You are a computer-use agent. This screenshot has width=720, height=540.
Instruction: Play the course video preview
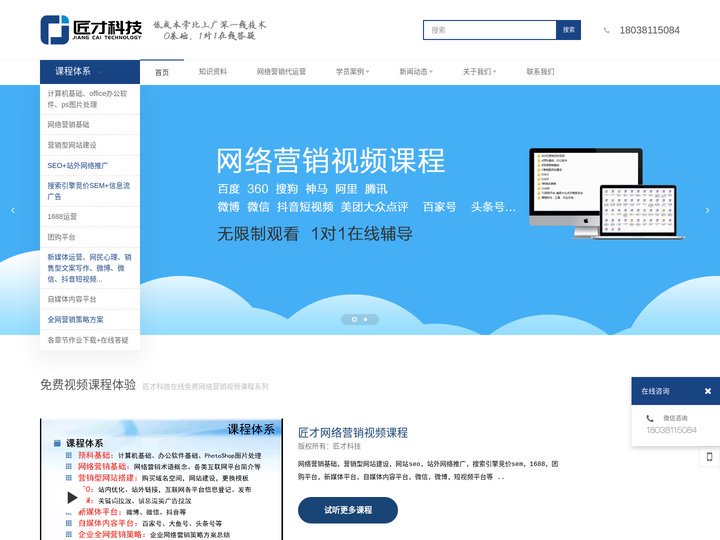72,497
